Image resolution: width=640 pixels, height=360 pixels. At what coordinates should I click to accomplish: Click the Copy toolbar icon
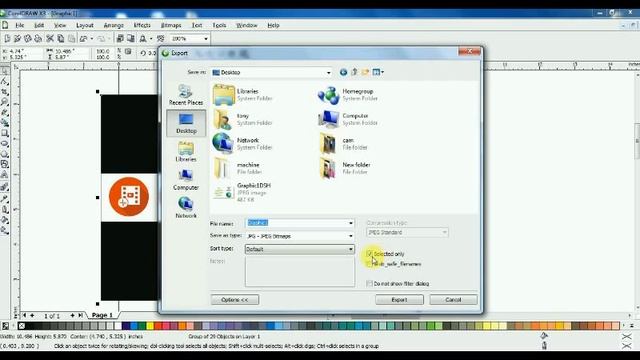click(60, 38)
